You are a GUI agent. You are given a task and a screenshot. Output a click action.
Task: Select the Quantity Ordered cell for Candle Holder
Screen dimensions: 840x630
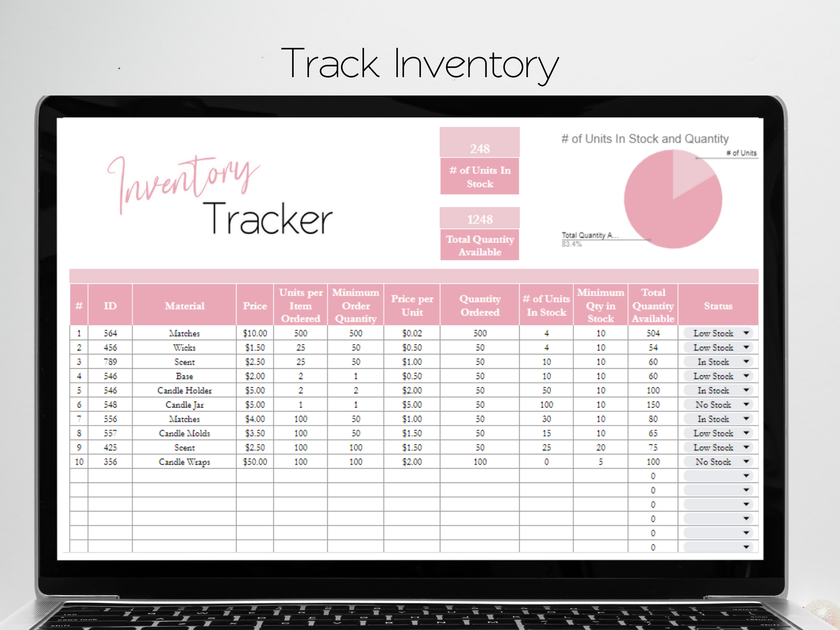tap(479, 390)
